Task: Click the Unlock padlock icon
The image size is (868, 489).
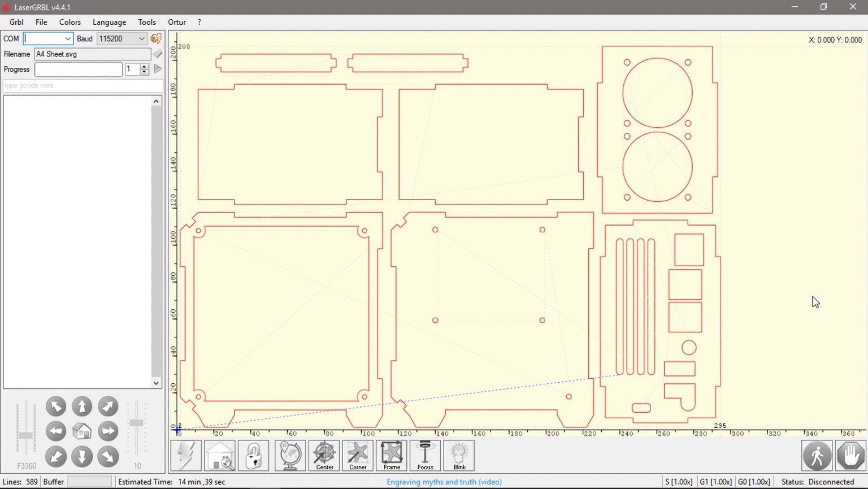Action: point(254,455)
